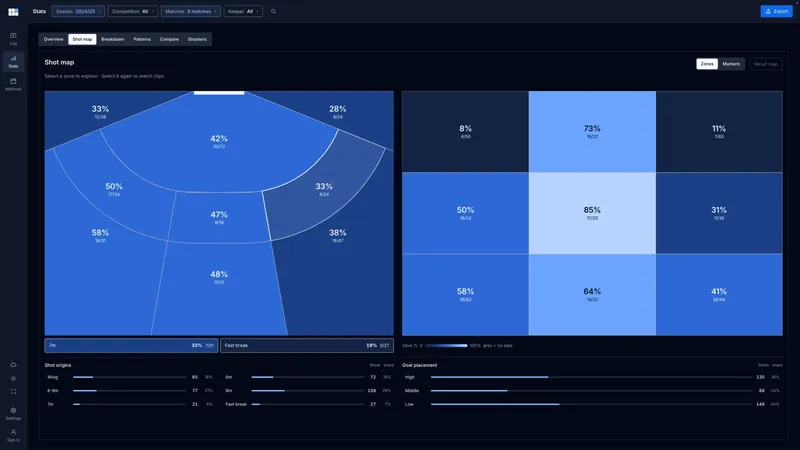The height and width of the screenshot is (450, 800).
Task: Open the Keeper All dropdown
Action: [x=243, y=11]
